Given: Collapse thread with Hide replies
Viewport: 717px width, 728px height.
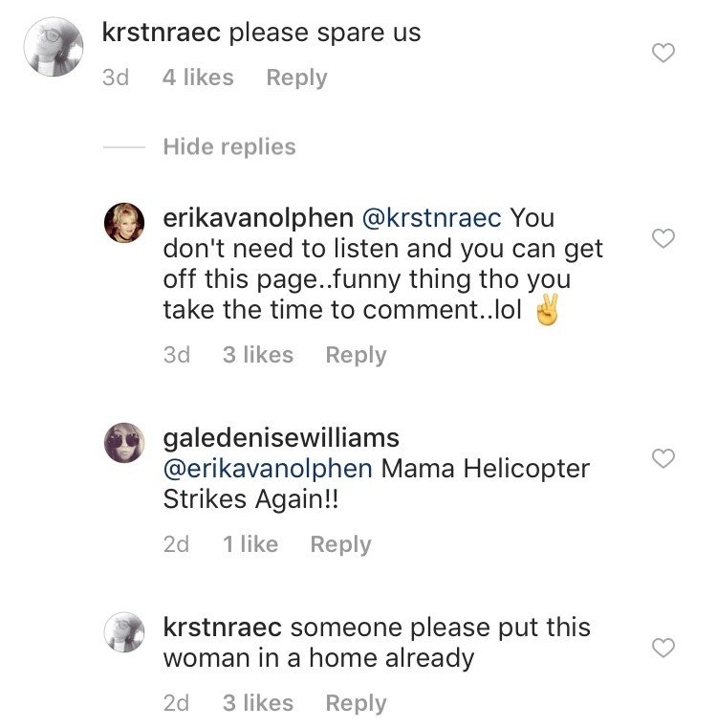Looking at the screenshot, I should pyautogui.click(x=229, y=146).
